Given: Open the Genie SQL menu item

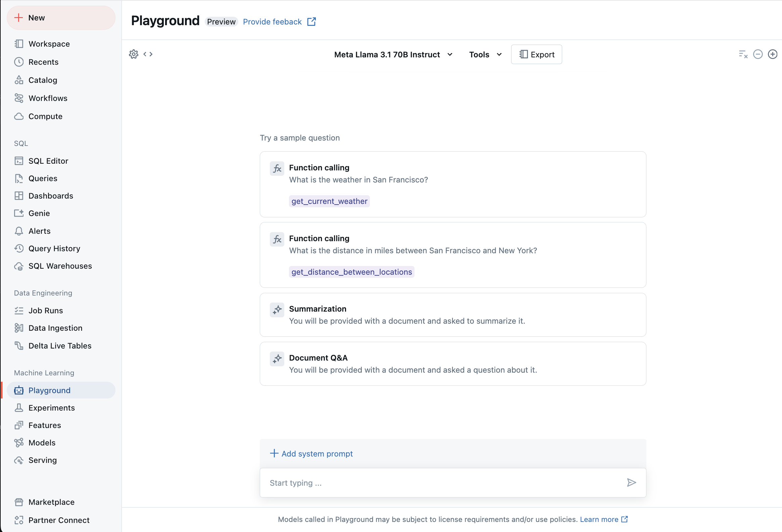Looking at the screenshot, I should tap(39, 213).
